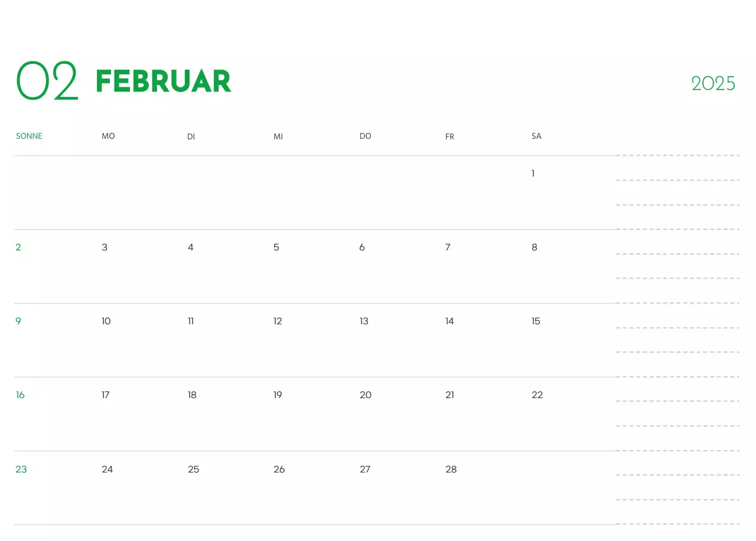Select the SONNE weekday header
This screenshot has height=541, width=756.
coord(29,136)
